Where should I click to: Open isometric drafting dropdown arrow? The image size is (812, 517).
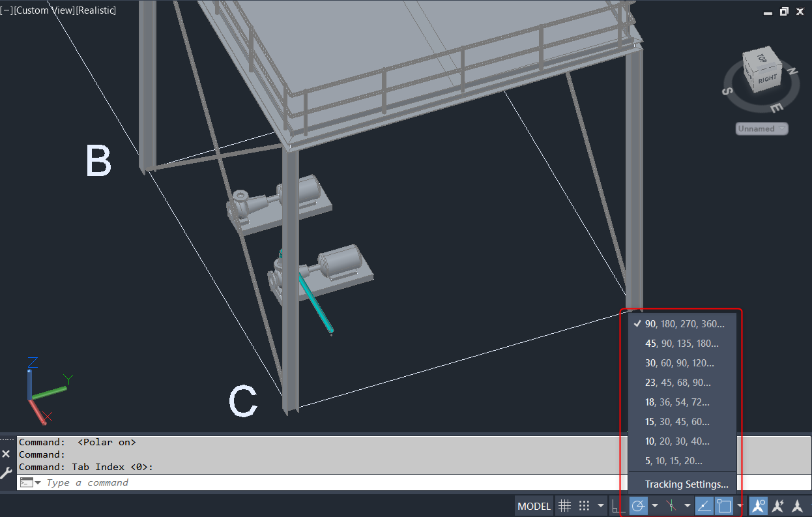(x=687, y=506)
